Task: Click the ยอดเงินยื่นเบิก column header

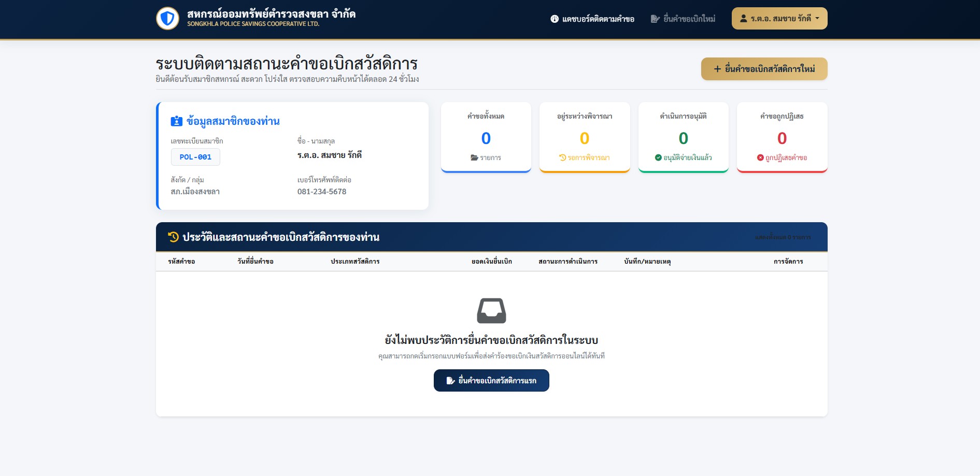Action: (492, 262)
